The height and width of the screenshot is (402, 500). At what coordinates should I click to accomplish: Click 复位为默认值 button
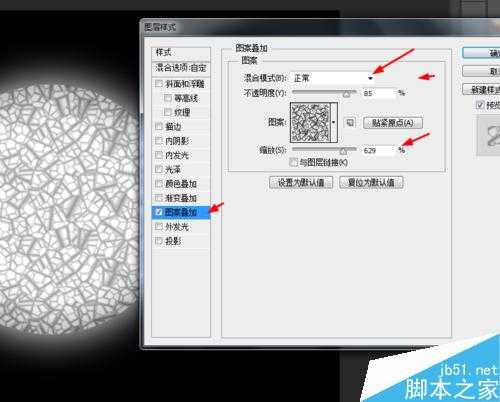371,183
